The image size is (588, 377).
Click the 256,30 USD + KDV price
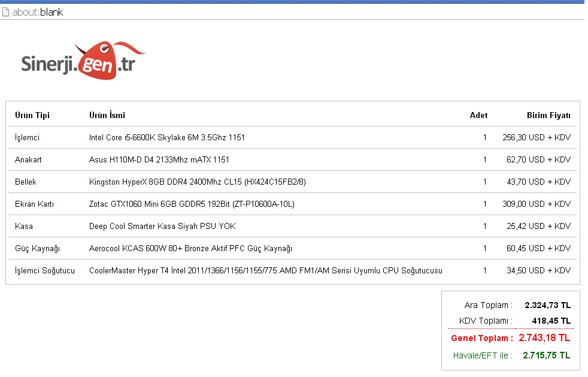pyautogui.click(x=537, y=137)
